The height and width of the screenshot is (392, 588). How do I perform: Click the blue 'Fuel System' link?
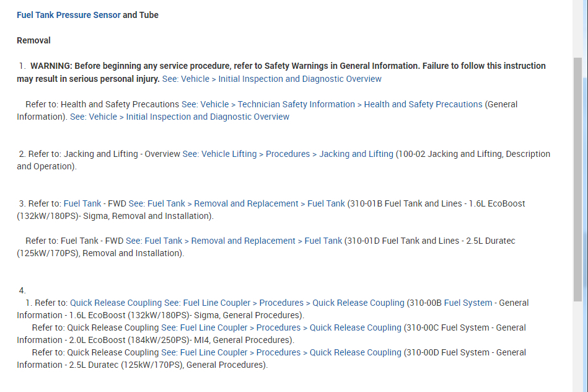468,303
